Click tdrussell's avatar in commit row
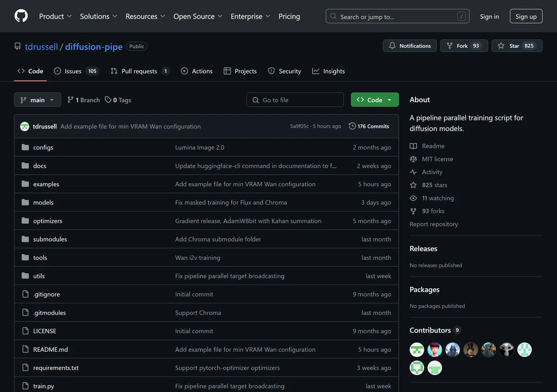 [x=25, y=126]
